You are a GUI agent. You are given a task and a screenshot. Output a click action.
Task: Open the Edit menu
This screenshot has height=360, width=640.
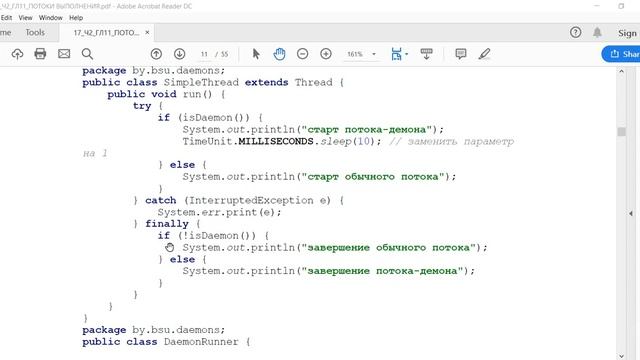pyautogui.click(x=6, y=18)
